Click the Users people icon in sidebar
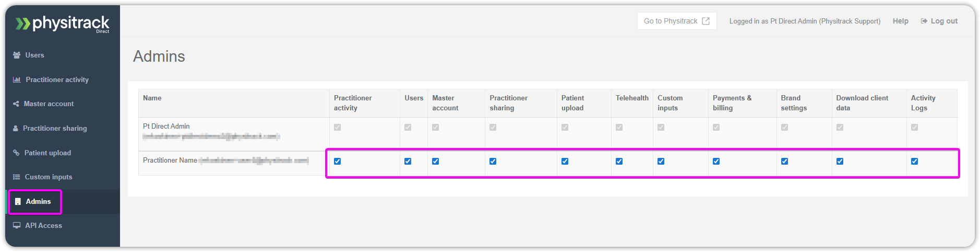The height and width of the screenshot is (252, 980). point(17,55)
